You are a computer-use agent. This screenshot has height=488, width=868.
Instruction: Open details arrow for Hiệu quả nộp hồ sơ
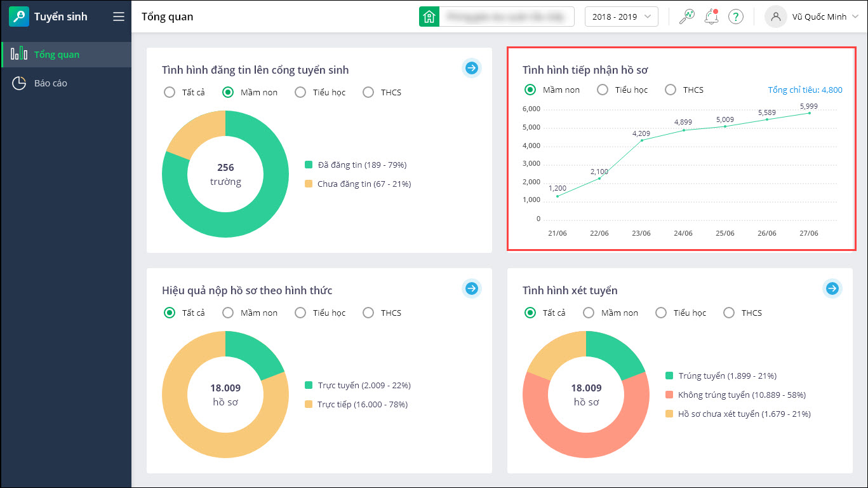tap(471, 288)
